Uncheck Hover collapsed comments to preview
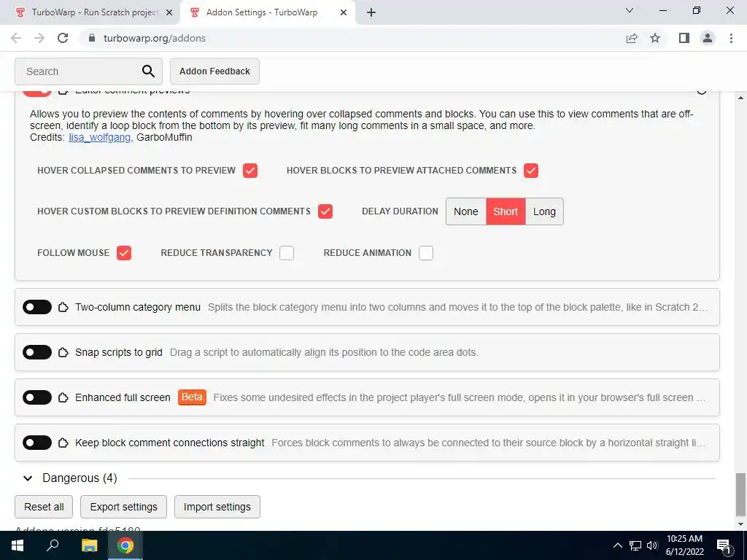747x560 pixels. click(250, 171)
